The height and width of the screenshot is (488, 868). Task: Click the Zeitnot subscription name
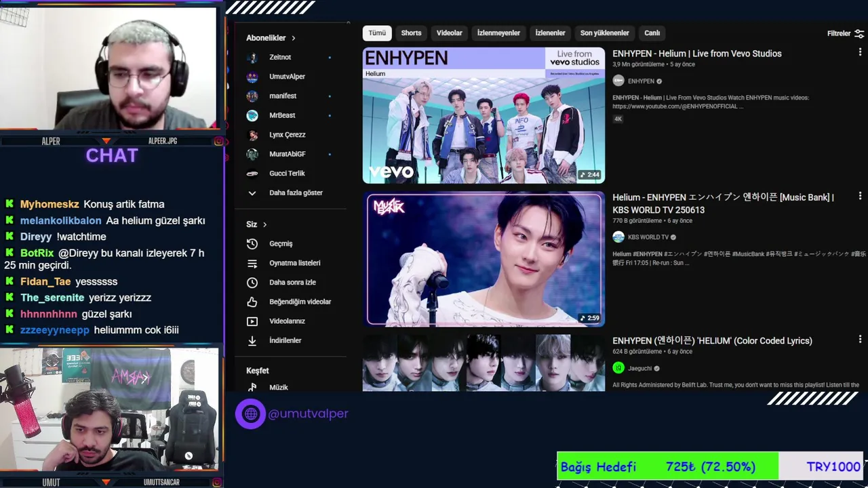(280, 58)
